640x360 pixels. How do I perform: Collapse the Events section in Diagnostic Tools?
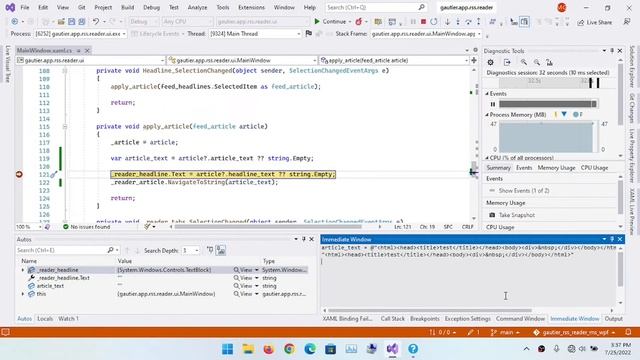[487, 94]
